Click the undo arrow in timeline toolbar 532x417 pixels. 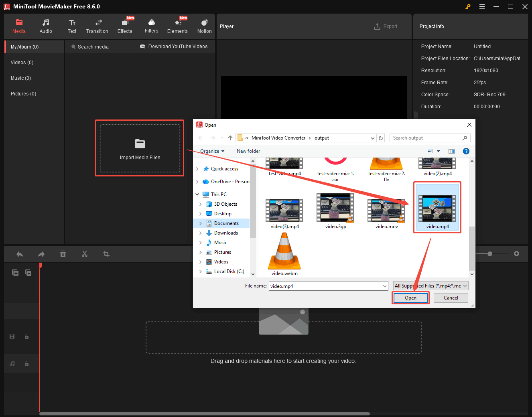pyautogui.click(x=20, y=254)
